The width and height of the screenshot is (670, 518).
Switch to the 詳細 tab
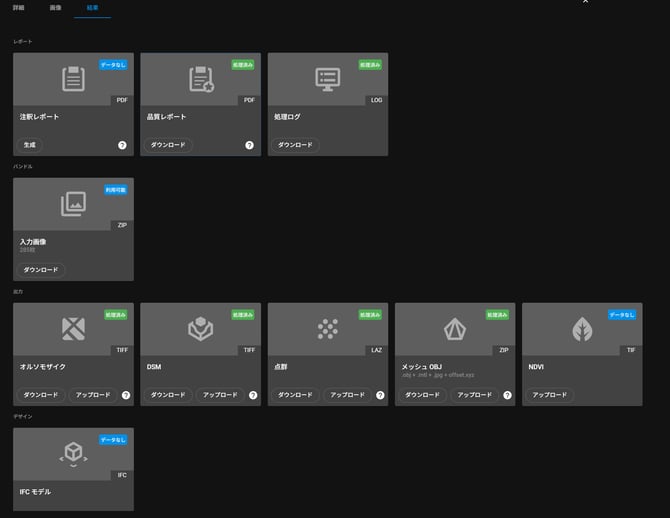point(19,7)
